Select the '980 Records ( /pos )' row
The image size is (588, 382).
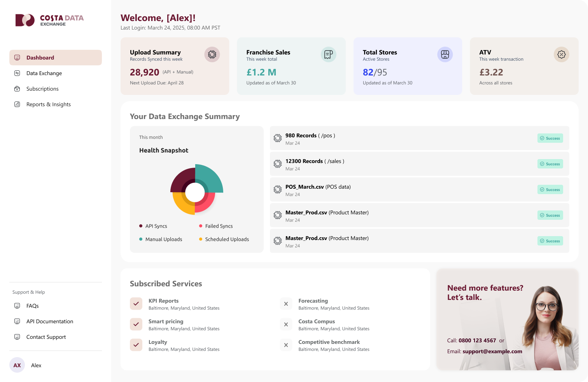point(420,138)
